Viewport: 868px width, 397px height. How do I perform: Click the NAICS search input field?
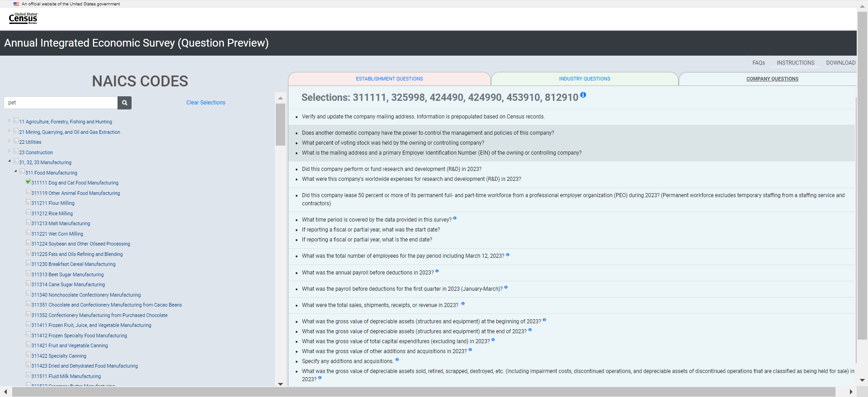tap(61, 103)
